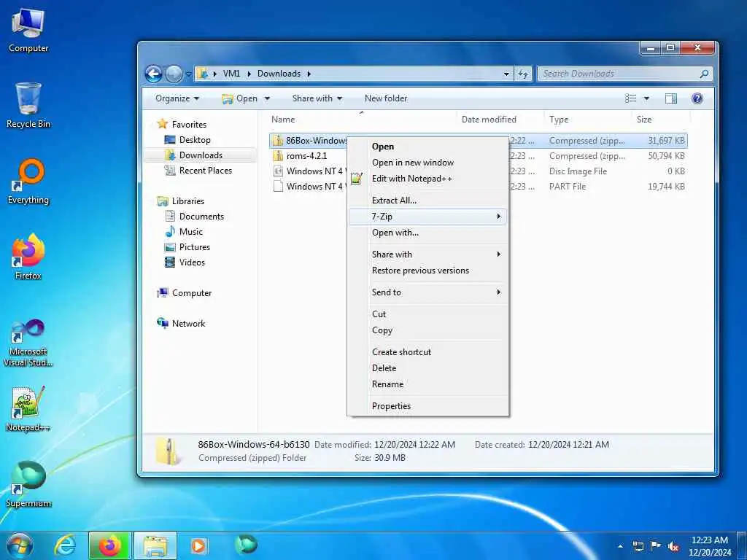The image size is (747, 560).
Task: Open the Windows Start orb
Action: coord(19,545)
